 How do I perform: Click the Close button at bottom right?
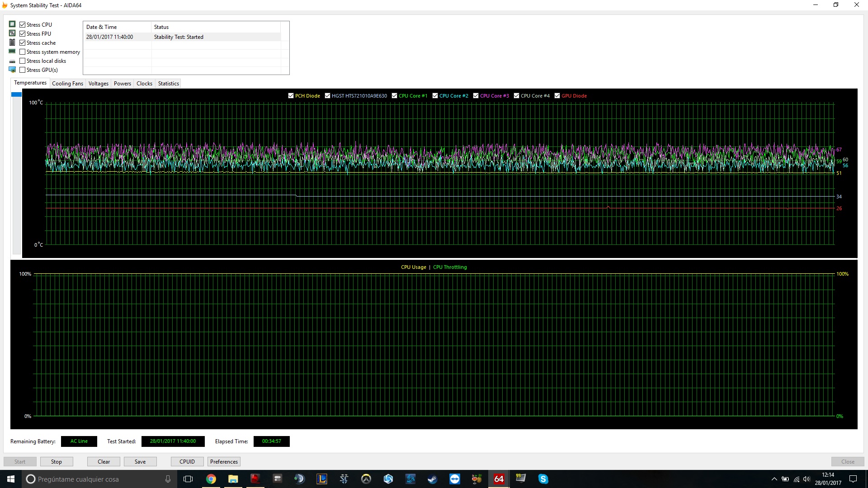tap(848, 461)
